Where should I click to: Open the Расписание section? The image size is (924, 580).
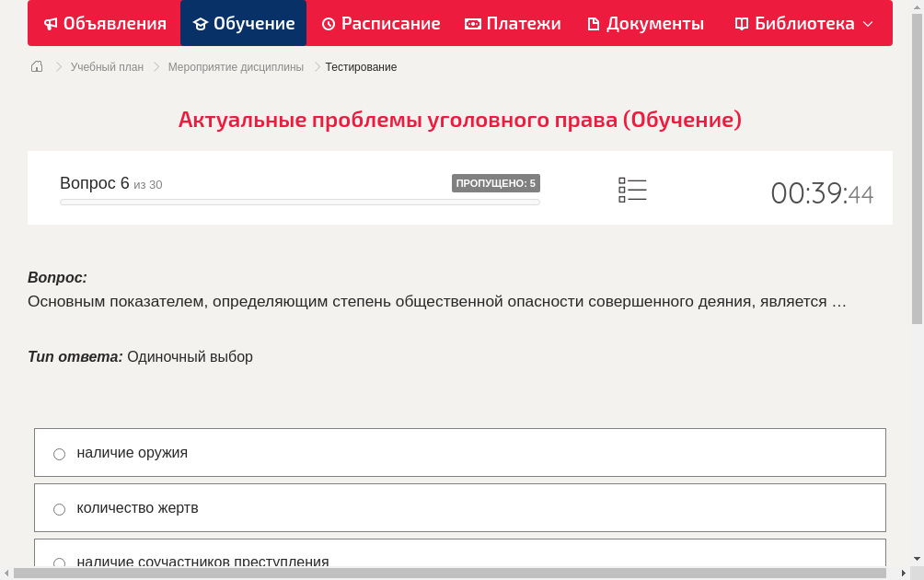click(x=380, y=23)
